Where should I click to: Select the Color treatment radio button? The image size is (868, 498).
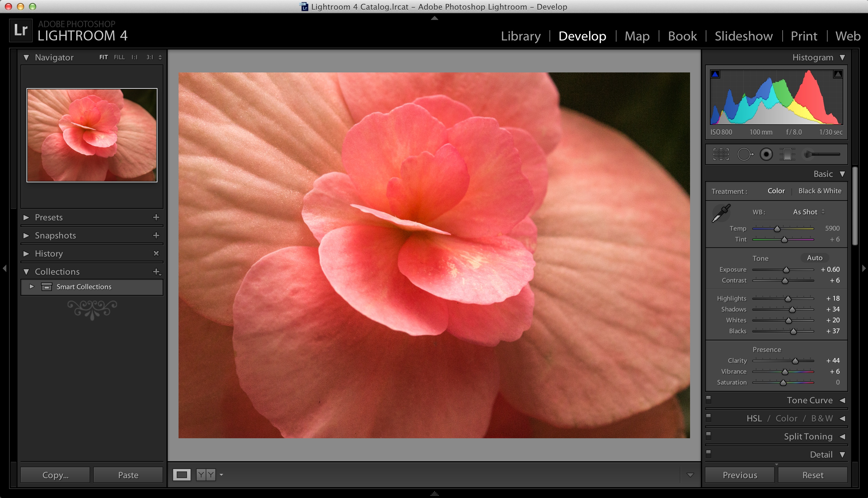point(775,191)
